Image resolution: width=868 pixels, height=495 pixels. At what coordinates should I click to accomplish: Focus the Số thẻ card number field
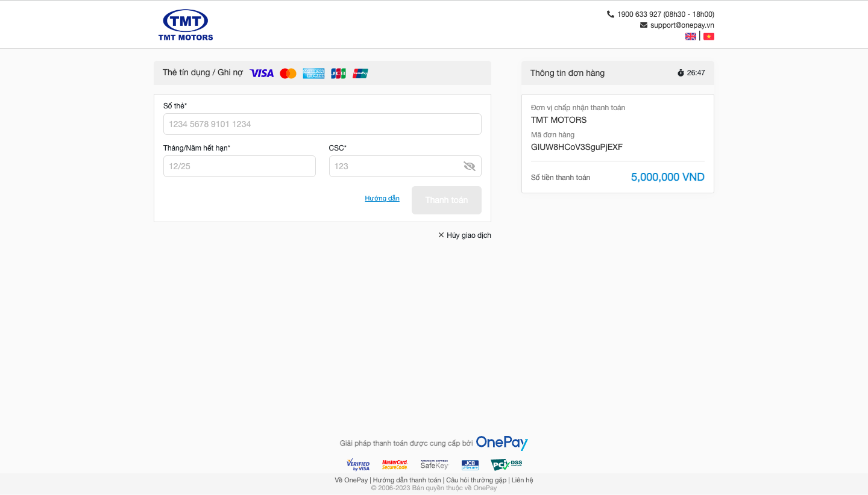coord(322,124)
